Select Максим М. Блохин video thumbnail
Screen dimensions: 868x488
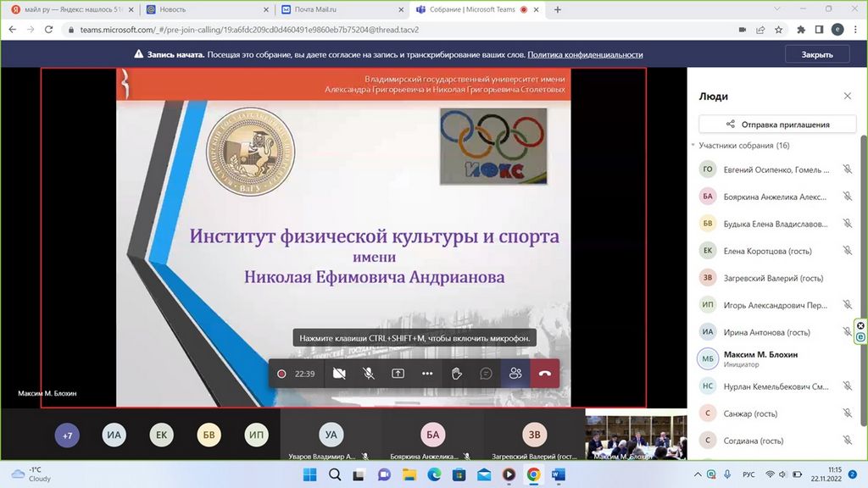coord(635,435)
